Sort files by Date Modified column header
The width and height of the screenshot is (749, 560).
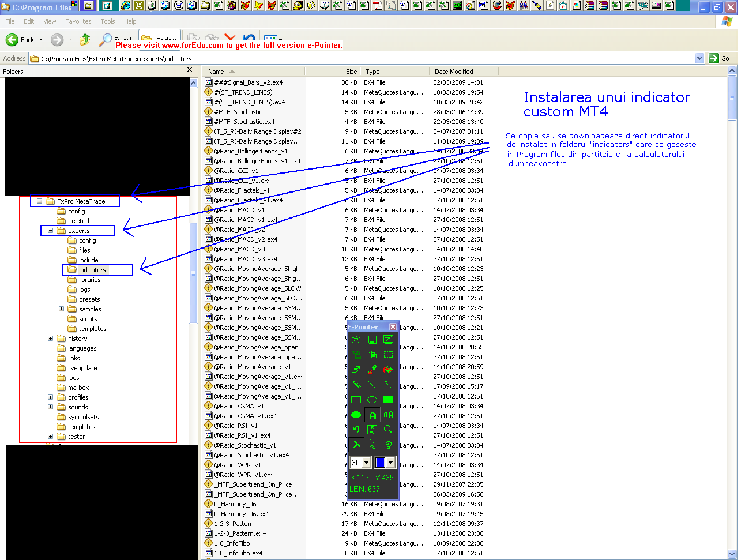click(x=454, y=72)
